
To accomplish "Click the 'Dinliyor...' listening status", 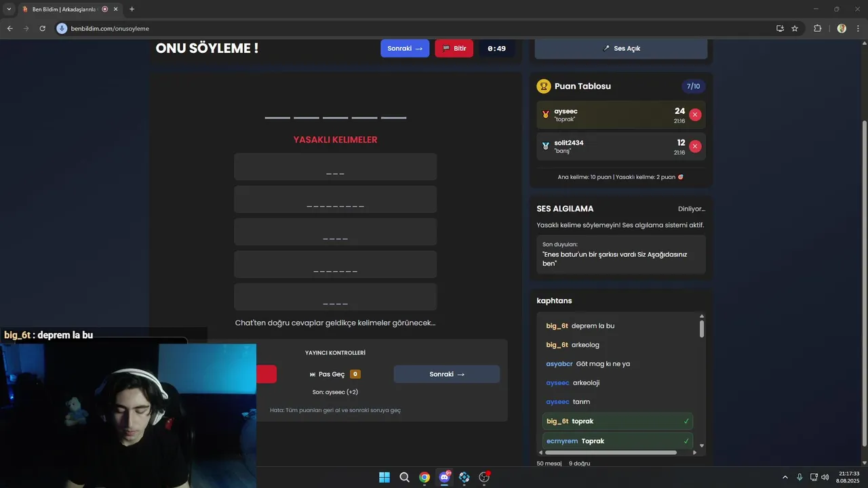I will (692, 209).
